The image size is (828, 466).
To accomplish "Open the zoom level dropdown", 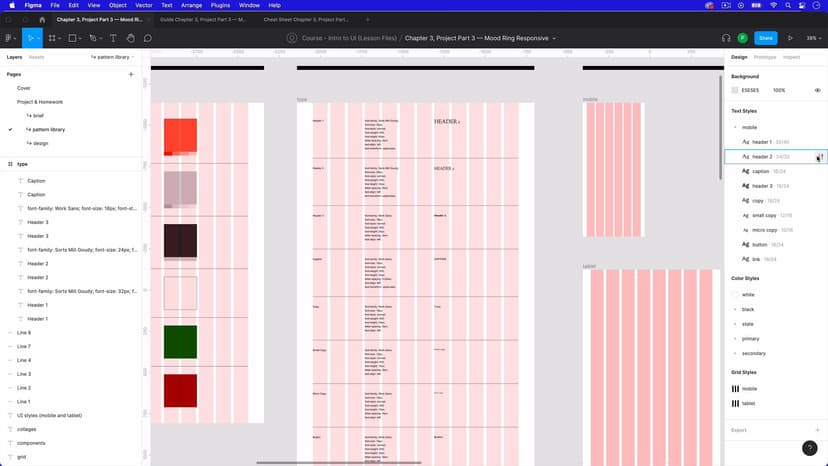I will click(813, 38).
